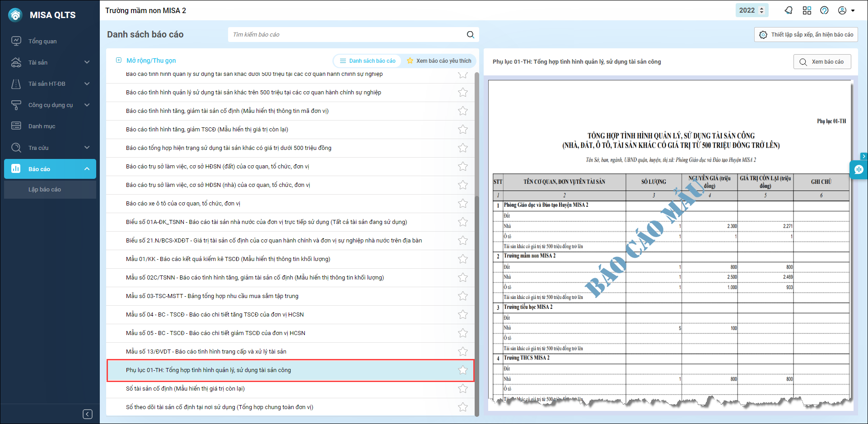Click the search magnifier icon
This screenshot has height=424, width=868.
point(470,34)
